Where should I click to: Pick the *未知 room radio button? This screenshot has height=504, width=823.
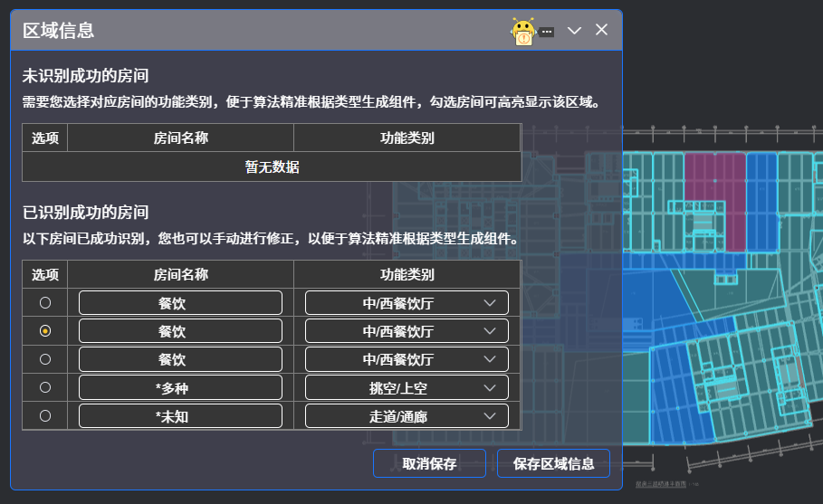(x=45, y=415)
